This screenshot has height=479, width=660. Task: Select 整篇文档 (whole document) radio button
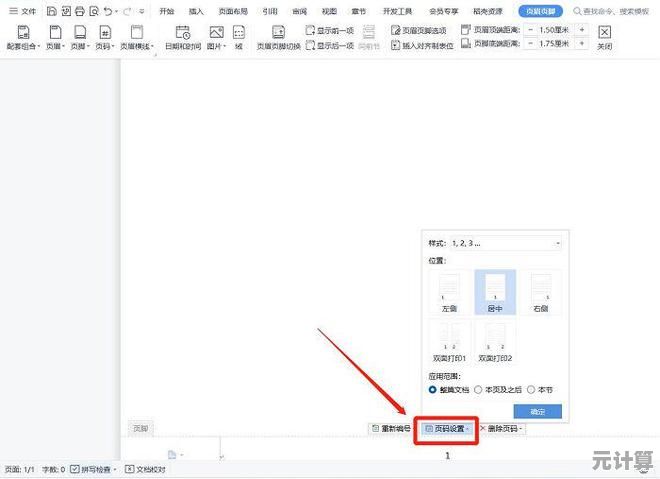433,390
